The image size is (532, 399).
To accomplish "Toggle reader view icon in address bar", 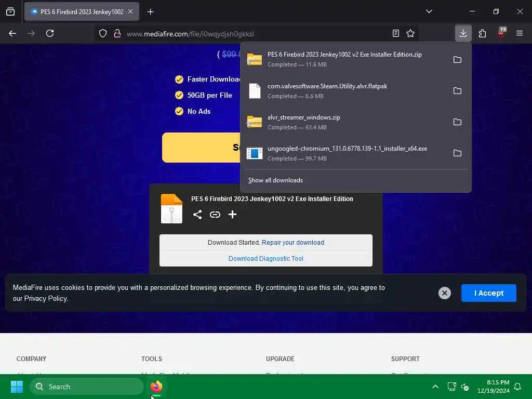I will [x=395, y=33].
